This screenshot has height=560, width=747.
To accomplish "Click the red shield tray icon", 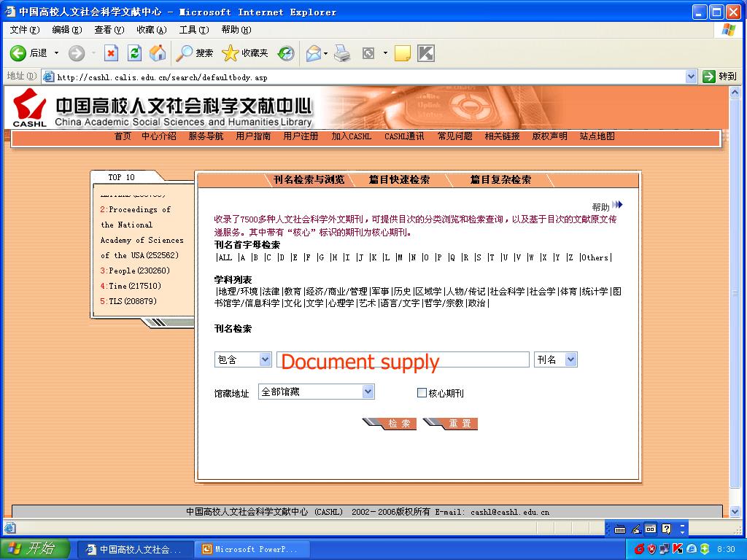I will [x=651, y=549].
